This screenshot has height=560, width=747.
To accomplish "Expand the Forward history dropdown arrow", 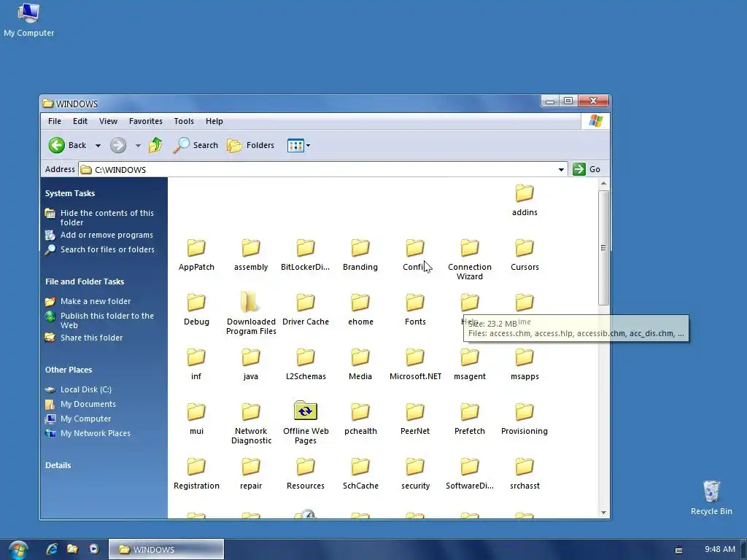I will pos(138,146).
